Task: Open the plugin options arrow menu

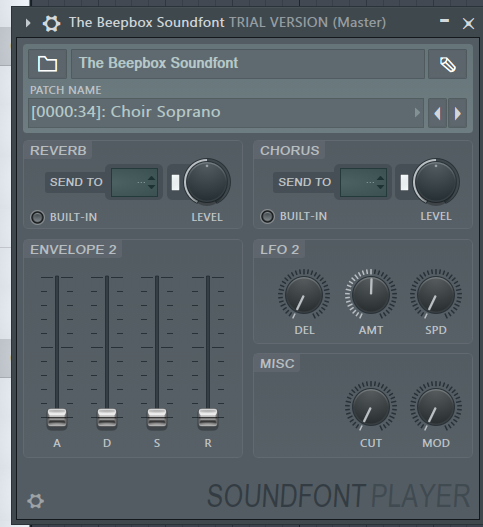Action: (28, 23)
